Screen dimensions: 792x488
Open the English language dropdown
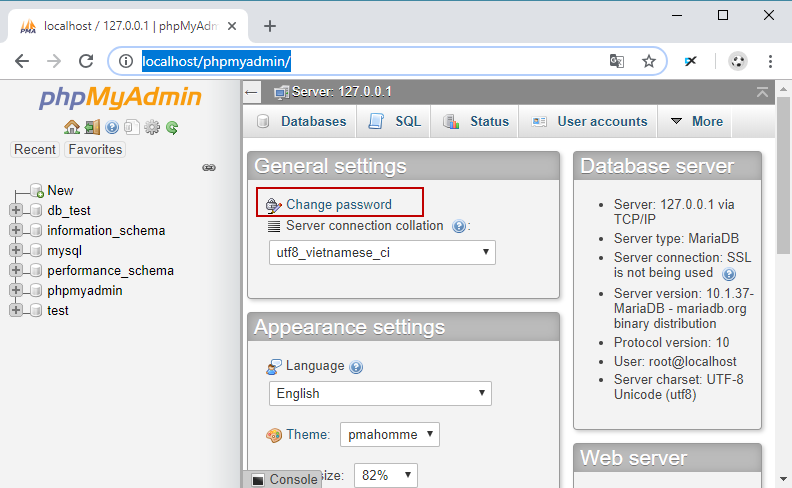click(380, 394)
